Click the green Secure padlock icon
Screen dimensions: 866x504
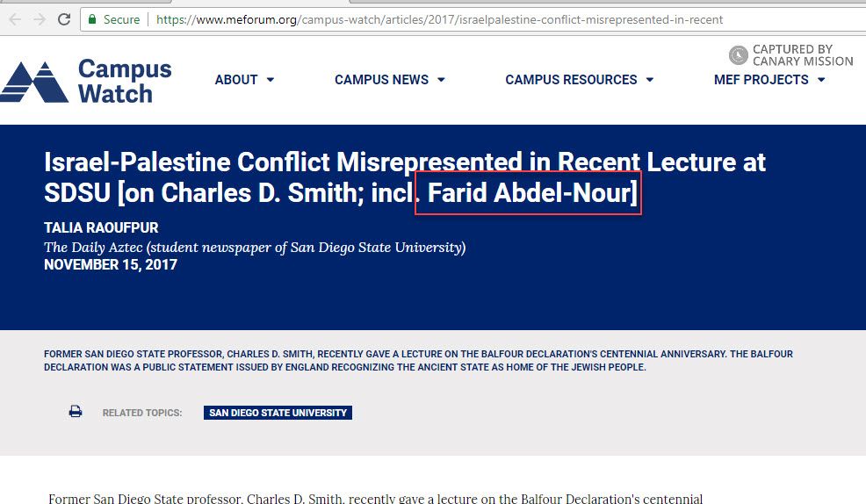click(x=92, y=19)
